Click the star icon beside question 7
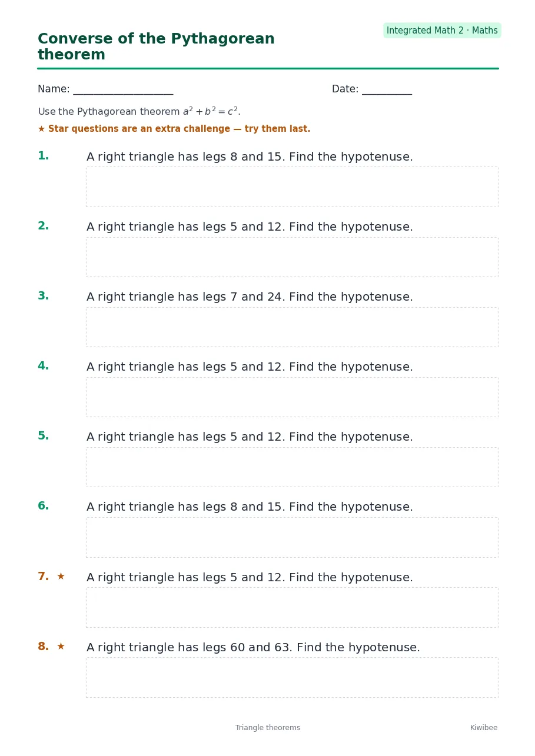 point(61,577)
